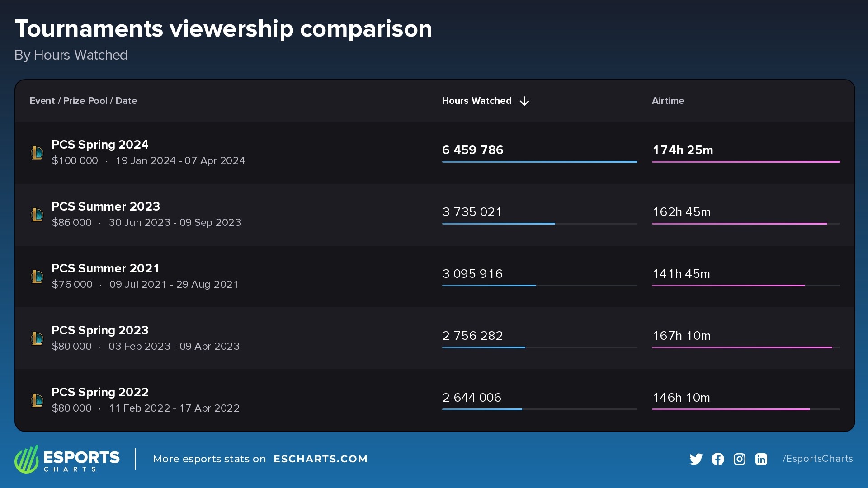Click the airtime value 146h 10m
This screenshot has width=868, height=488.
681,398
